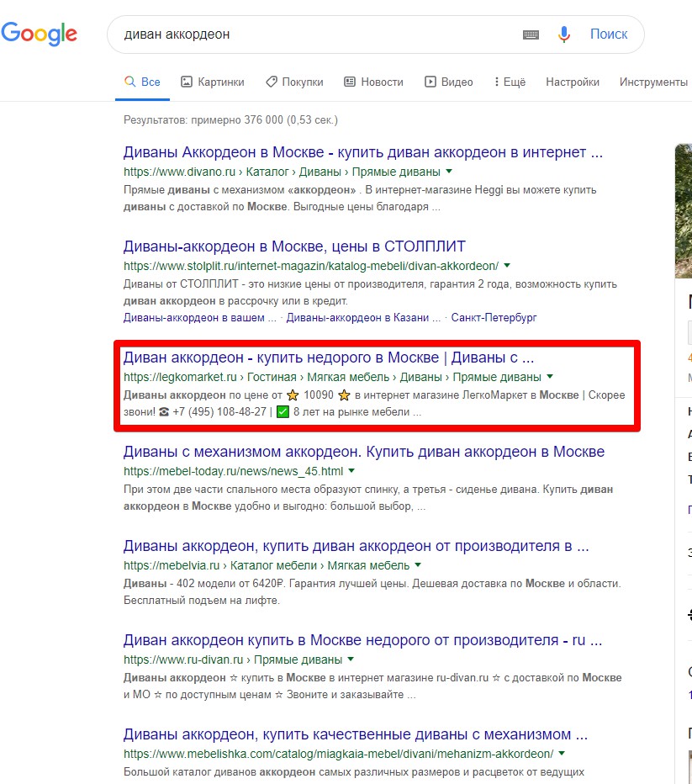Open the divano.ru result title link
The image size is (692, 784).
coord(362,152)
